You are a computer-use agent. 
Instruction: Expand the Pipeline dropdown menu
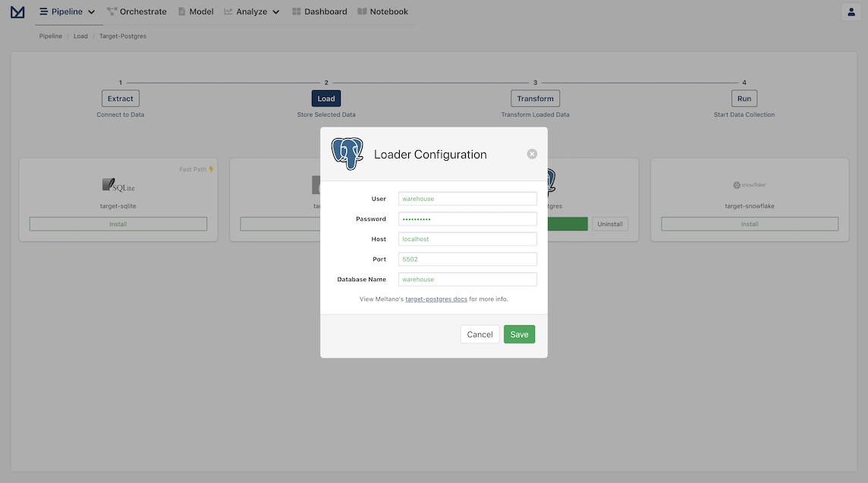pos(68,11)
